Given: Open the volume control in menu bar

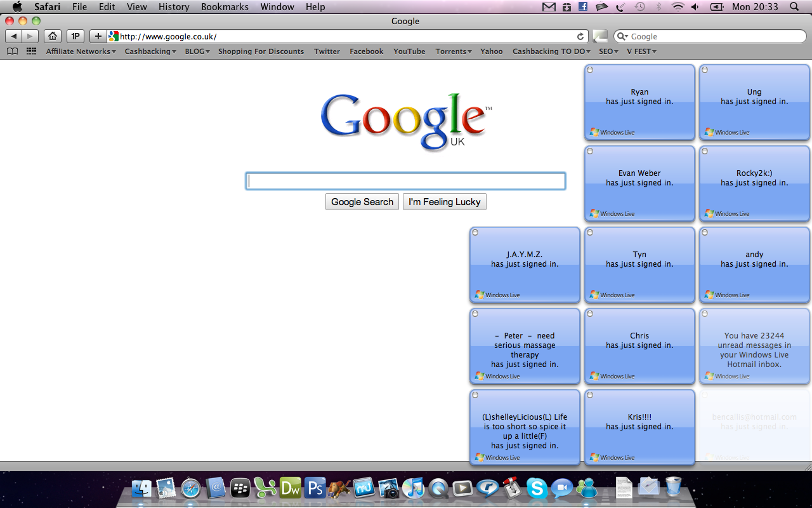Looking at the screenshot, I should [695, 7].
